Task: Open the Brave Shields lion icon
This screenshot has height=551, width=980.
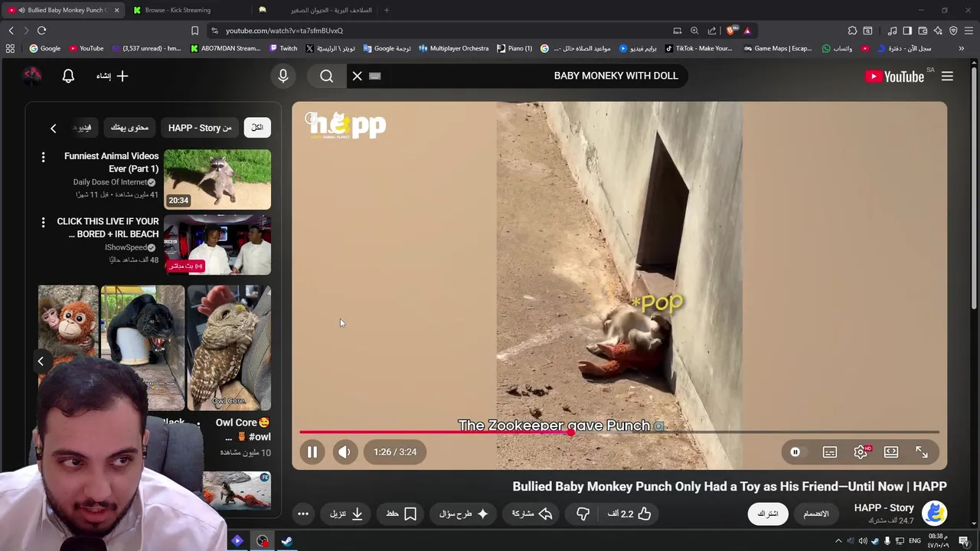Action: pos(731,31)
